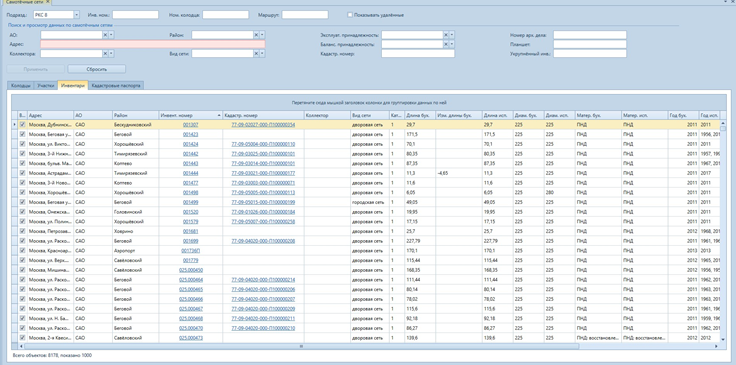Screen dimensions: 736x365
Task: Open inventory link 025.000464
Action: click(x=191, y=280)
